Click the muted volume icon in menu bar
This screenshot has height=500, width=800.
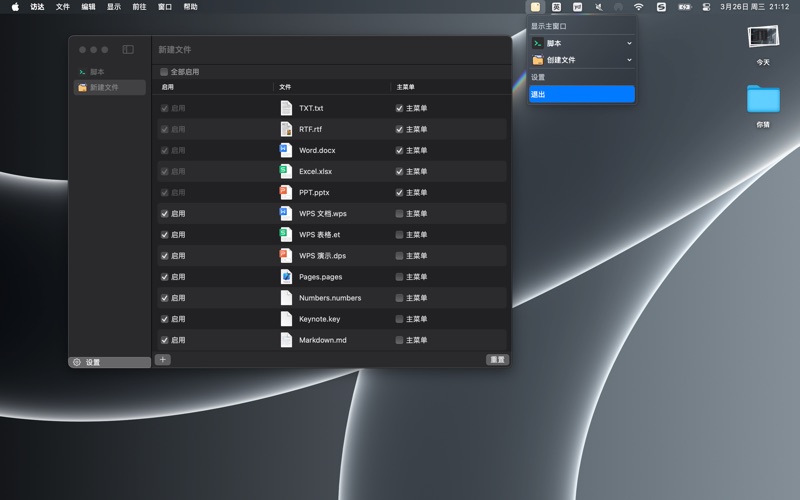[598, 7]
